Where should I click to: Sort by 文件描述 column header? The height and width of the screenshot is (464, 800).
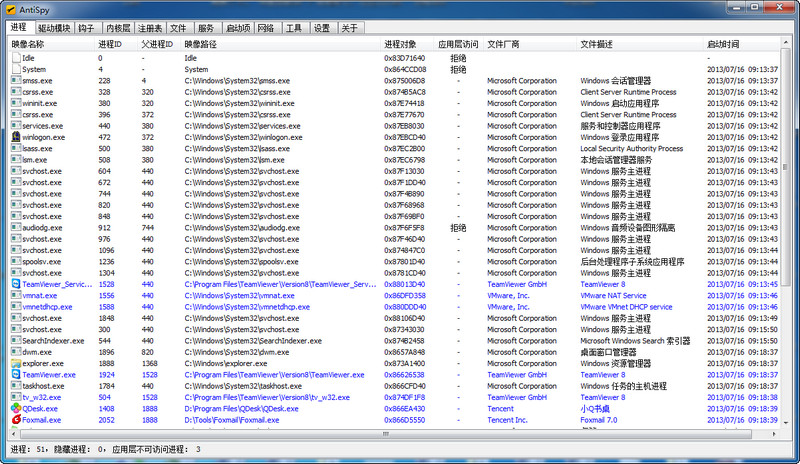640,44
